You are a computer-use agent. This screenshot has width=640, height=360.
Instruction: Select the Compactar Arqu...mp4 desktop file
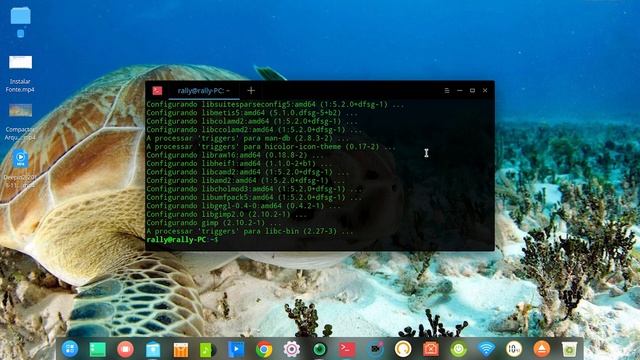20,122
